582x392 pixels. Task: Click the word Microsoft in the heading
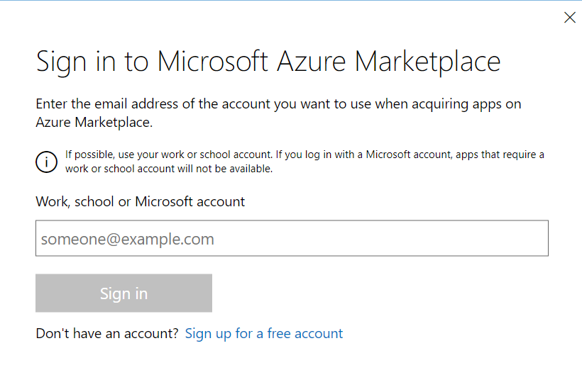click(x=212, y=61)
